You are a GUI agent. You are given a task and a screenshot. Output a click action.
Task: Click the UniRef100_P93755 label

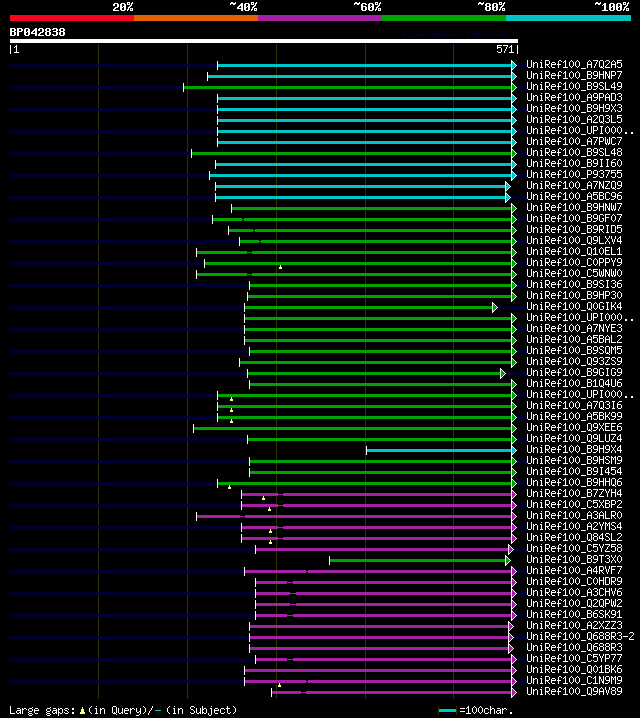pyautogui.click(x=574, y=174)
